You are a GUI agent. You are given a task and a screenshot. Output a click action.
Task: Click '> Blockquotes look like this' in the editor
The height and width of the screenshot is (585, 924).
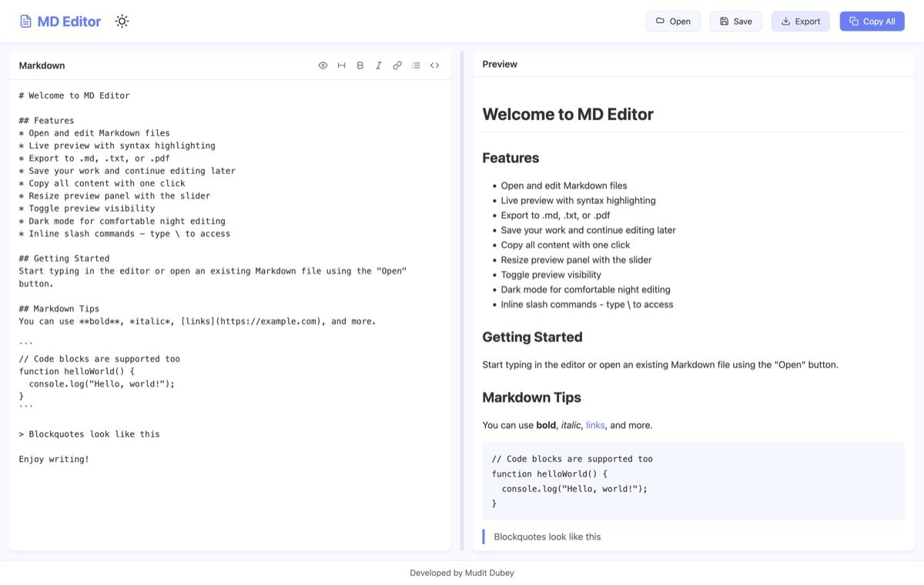[x=89, y=434]
